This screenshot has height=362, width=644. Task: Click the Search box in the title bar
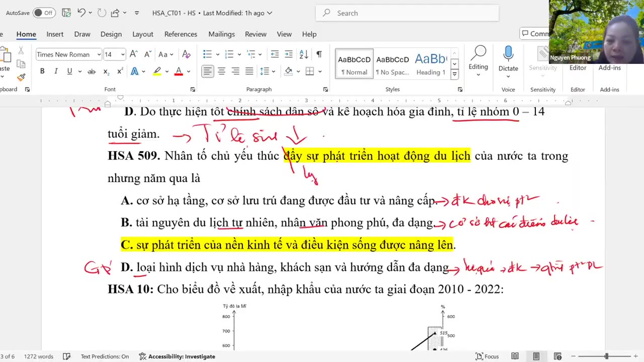(x=407, y=13)
